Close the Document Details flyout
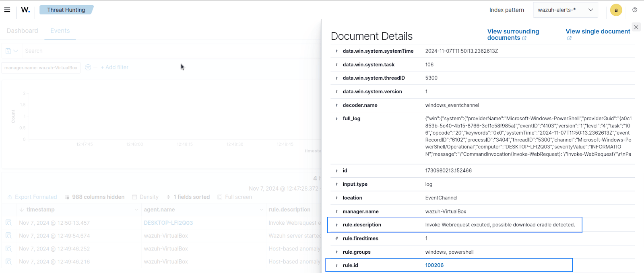The height and width of the screenshot is (273, 644). point(636,27)
